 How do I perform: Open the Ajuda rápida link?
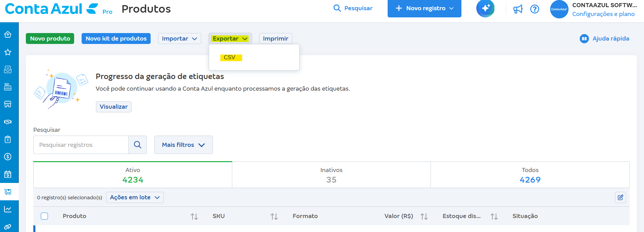point(605,38)
